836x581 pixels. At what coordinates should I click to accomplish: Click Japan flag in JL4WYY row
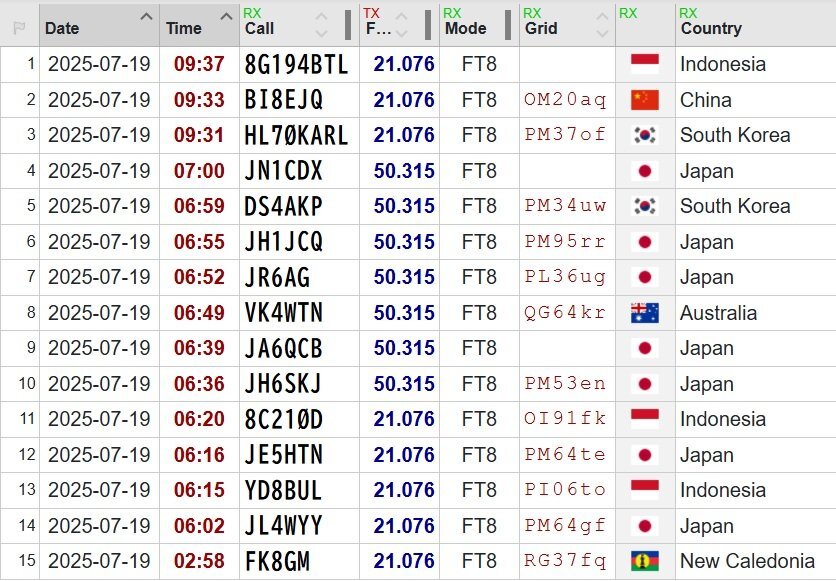(x=645, y=526)
